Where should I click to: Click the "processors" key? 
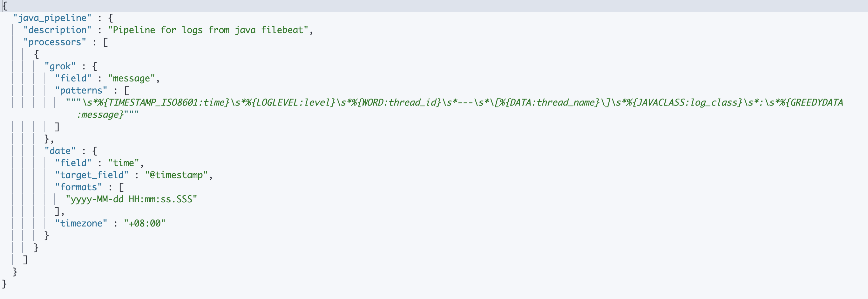(x=55, y=42)
